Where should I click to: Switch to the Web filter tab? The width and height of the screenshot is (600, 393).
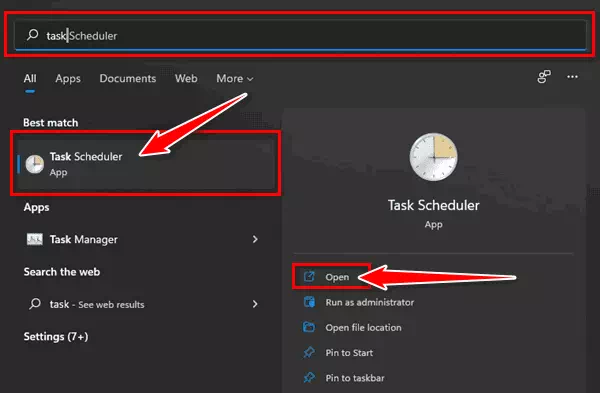click(x=186, y=78)
